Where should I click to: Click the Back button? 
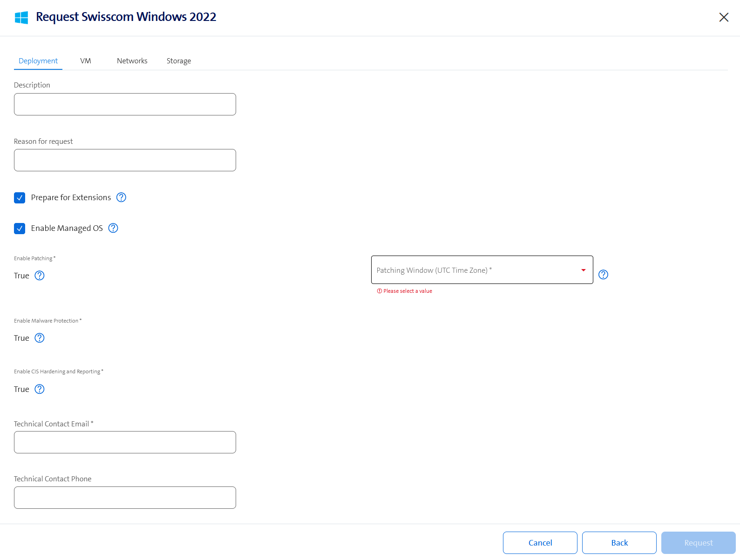[x=619, y=543]
